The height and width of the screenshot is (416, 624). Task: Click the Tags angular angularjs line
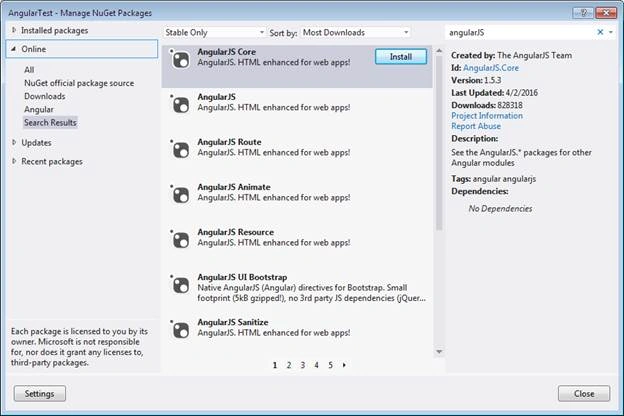tap(493, 179)
